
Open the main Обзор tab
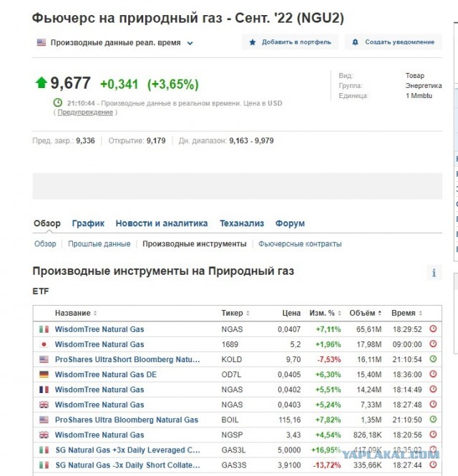(x=47, y=223)
